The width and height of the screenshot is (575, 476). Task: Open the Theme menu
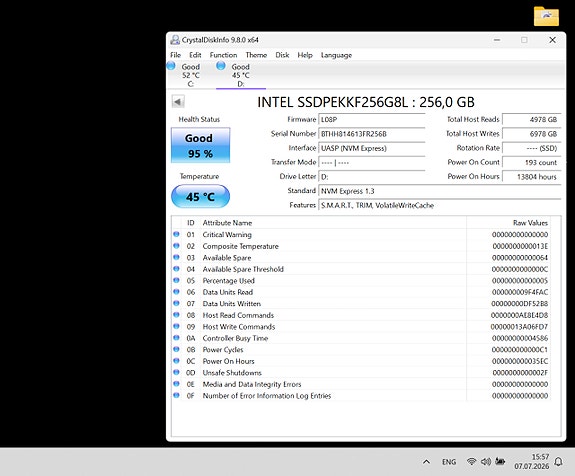pyautogui.click(x=256, y=55)
